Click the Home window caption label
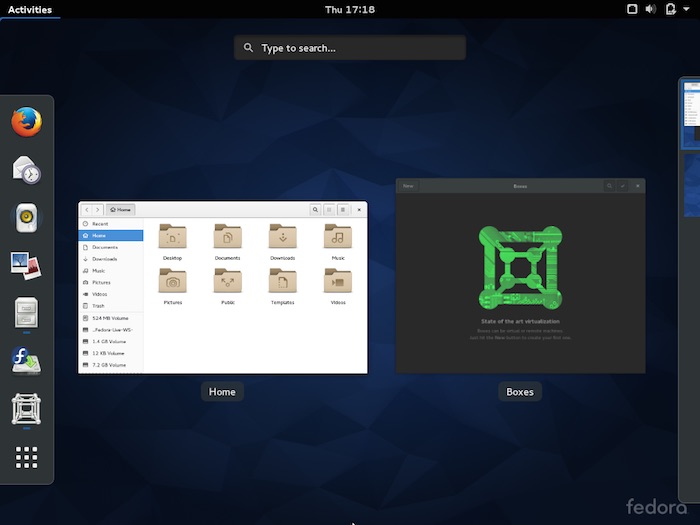 222,392
